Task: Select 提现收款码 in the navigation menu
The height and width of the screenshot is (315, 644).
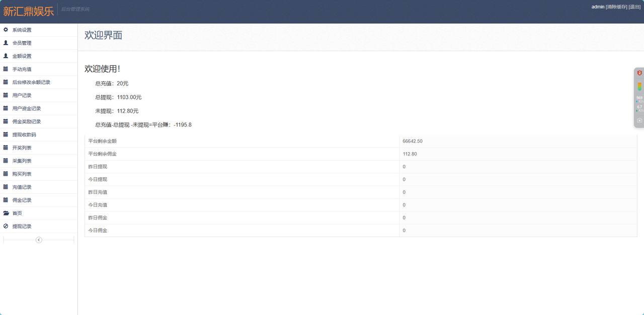Action: pos(24,135)
